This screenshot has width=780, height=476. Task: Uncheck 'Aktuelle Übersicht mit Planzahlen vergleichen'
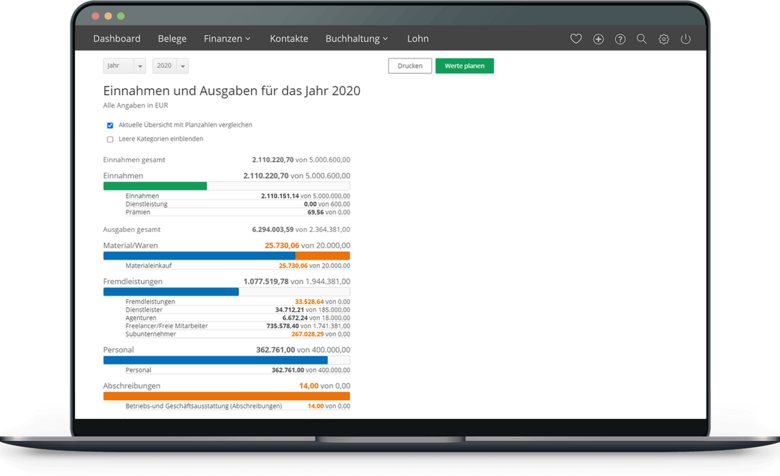110,125
